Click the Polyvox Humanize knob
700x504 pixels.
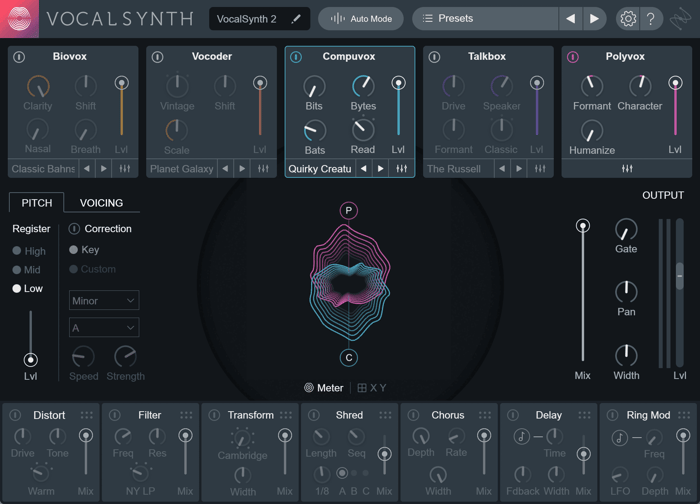592,131
